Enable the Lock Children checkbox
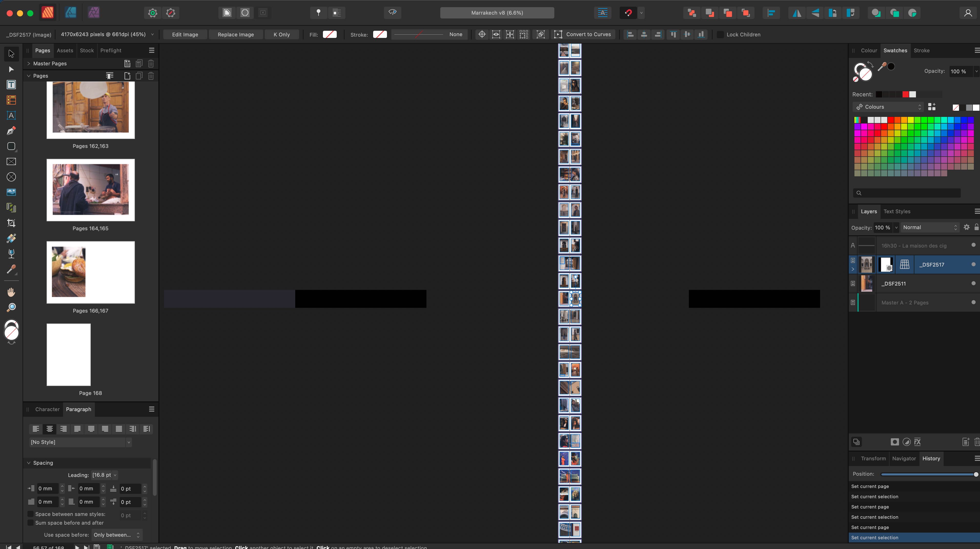 click(x=720, y=34)
